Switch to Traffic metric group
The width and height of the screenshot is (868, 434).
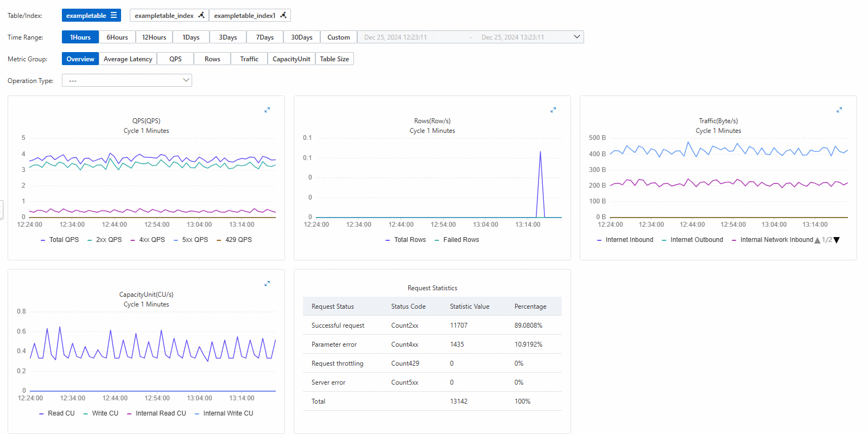[x=249, y=59]
